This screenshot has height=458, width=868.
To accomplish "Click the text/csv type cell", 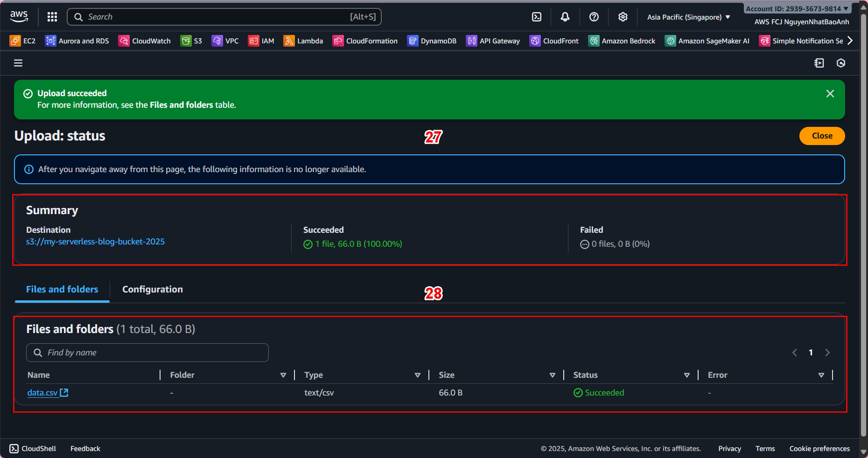I will (319, 393).
